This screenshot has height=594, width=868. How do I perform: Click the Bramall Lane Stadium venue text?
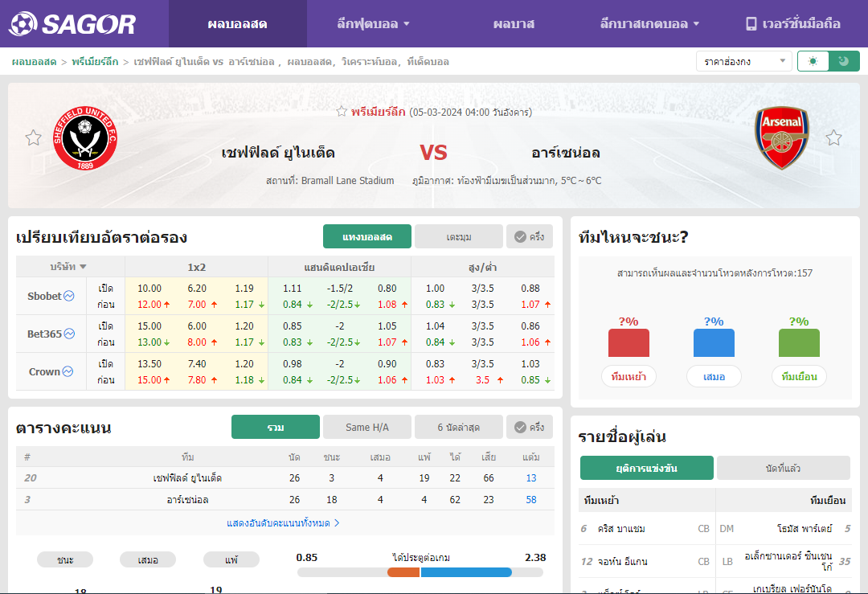(x=348, y=181)
